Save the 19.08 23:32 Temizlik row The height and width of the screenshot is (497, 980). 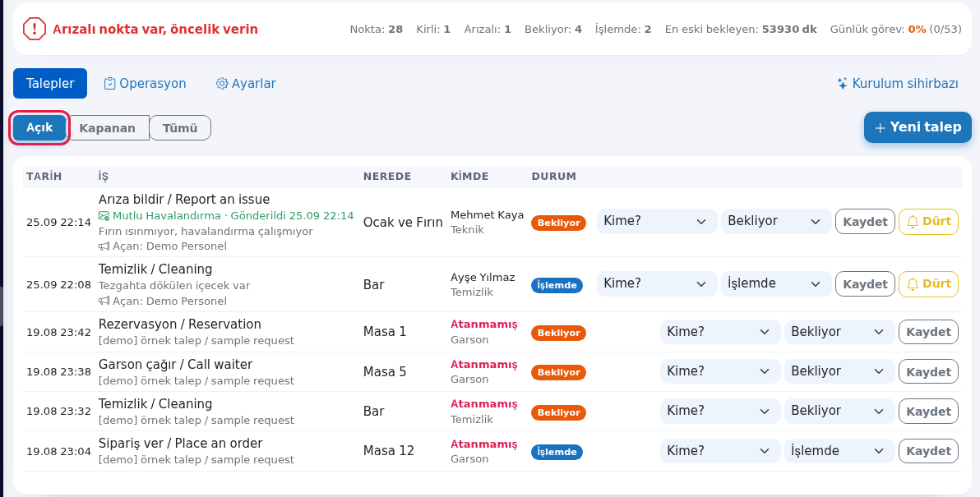point(928,412)
